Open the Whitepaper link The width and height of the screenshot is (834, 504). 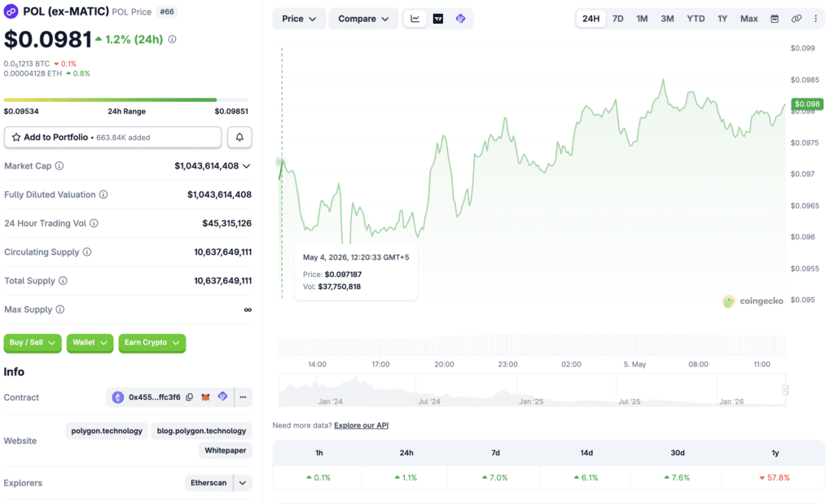pos(226,450)
